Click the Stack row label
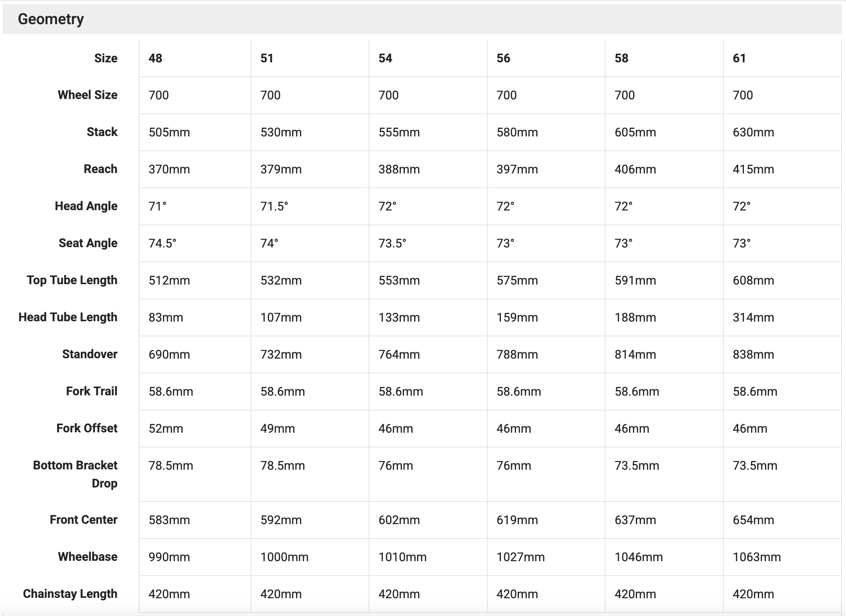 102,132
